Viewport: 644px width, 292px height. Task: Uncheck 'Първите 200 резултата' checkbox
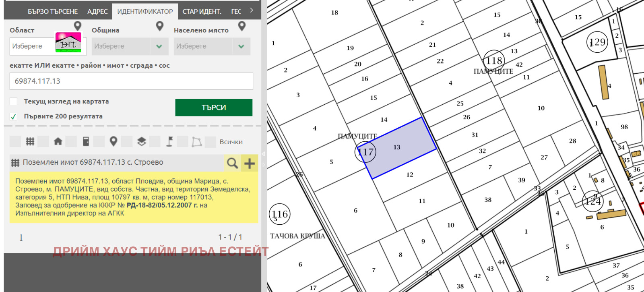[14, 116]
